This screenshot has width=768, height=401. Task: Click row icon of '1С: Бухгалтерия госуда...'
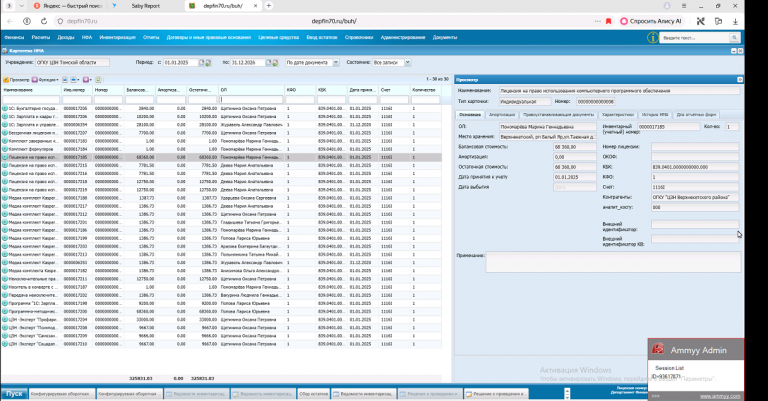tap(5, 108)
